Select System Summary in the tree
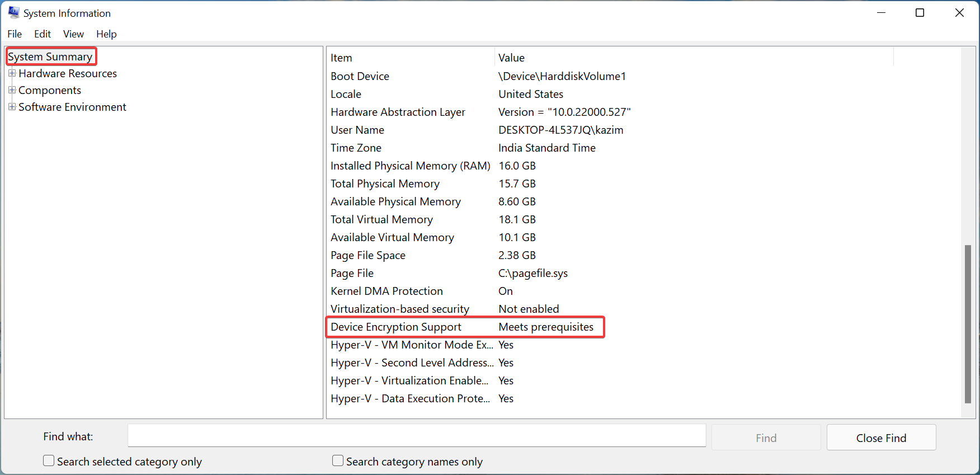 [x=50, y=57]
